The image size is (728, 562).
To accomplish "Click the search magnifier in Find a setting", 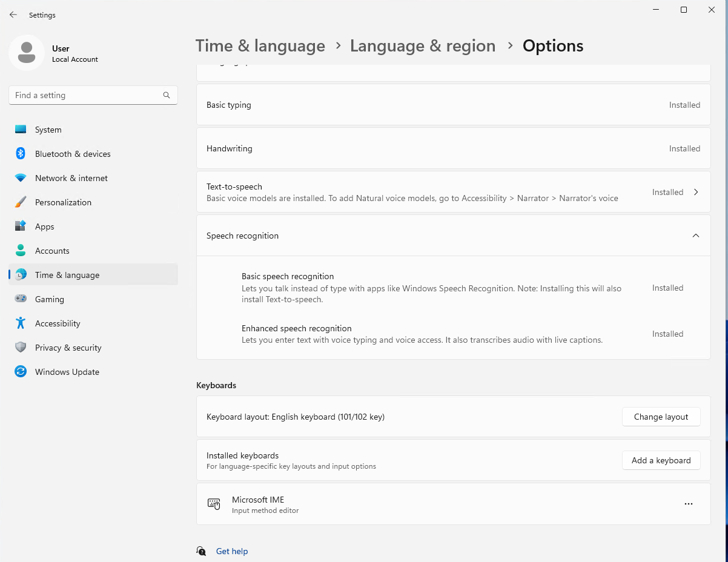I will 166,95.
